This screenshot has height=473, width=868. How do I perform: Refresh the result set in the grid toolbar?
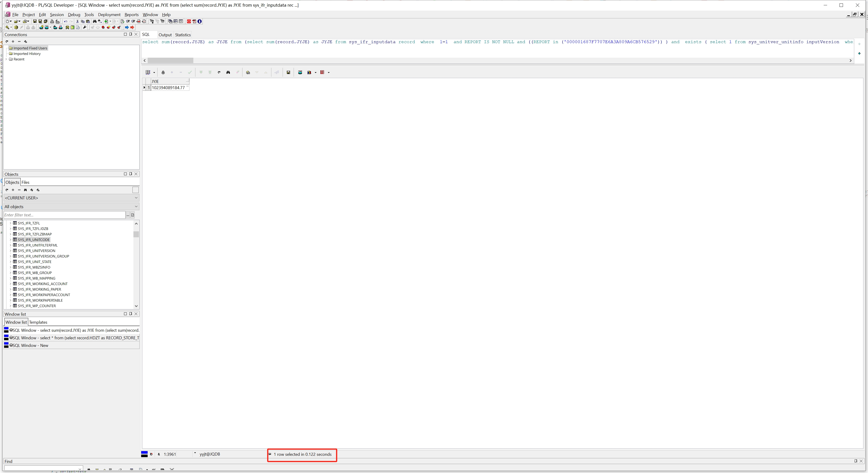click(x=219, y=73)
